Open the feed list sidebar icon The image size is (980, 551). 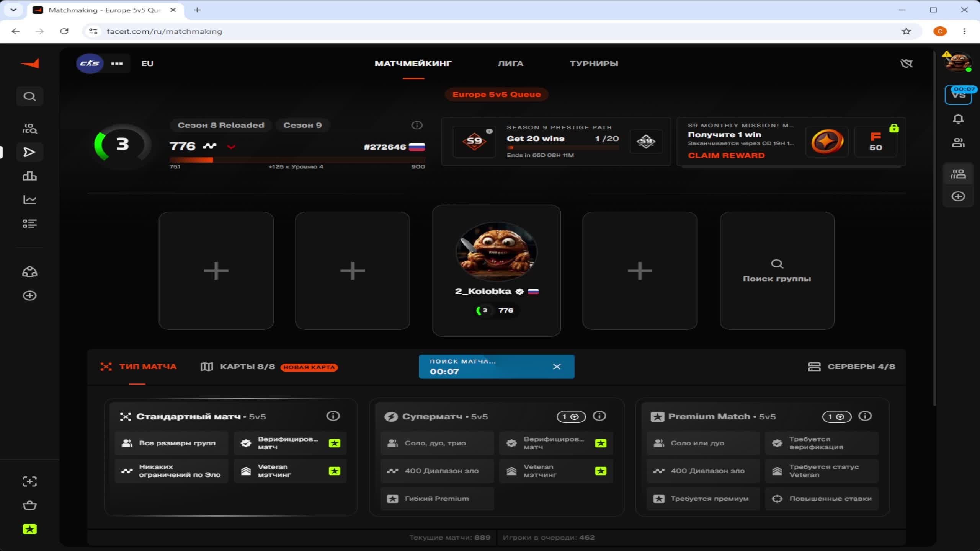[x=29, y=223]
